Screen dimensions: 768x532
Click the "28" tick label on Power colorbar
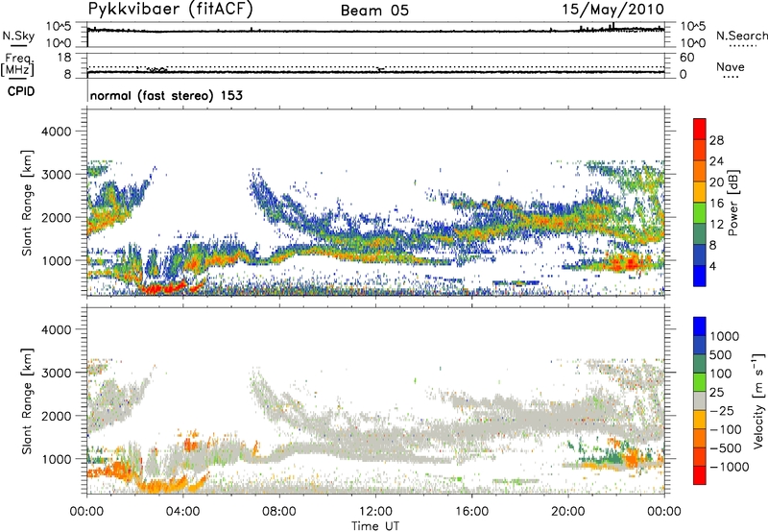coord(716,140)
